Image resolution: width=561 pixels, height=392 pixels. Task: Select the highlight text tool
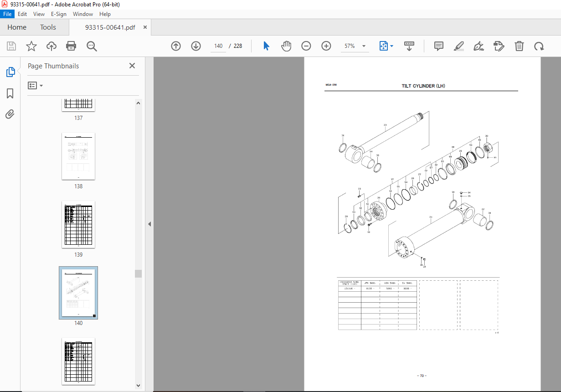click(459, 46)
